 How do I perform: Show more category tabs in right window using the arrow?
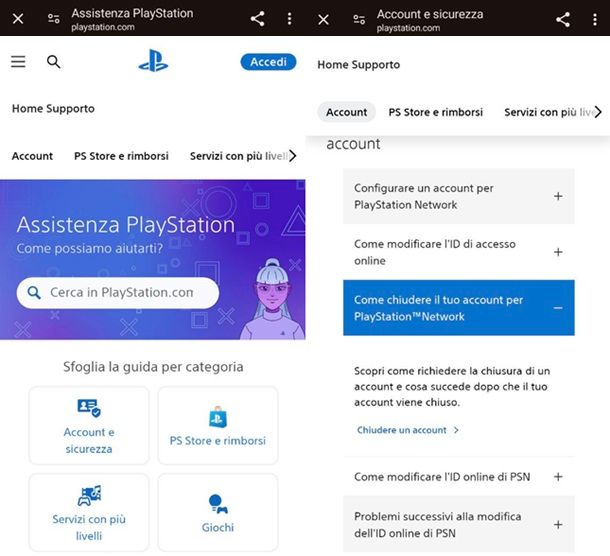(598, 112)
